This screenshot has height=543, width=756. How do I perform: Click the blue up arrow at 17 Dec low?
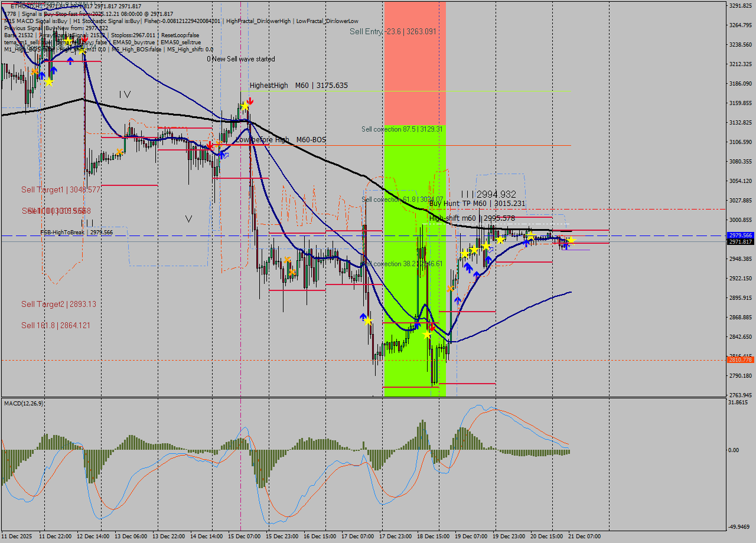tap(363, 317)
